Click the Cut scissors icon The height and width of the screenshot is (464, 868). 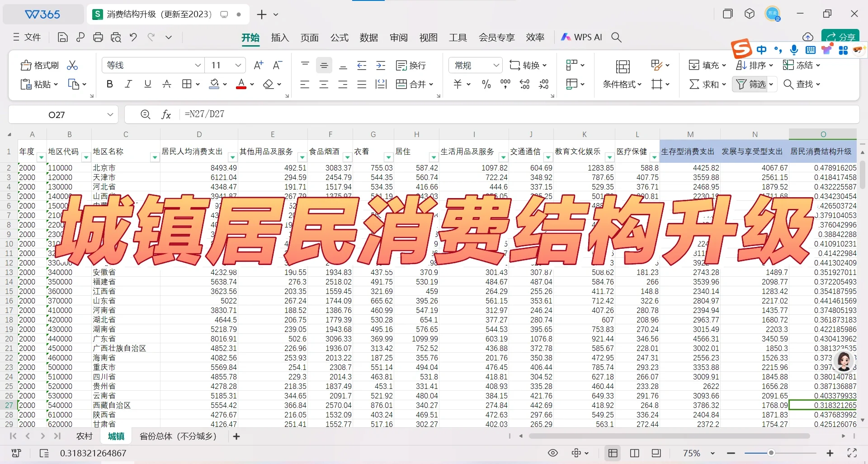(x=72, y=65)
